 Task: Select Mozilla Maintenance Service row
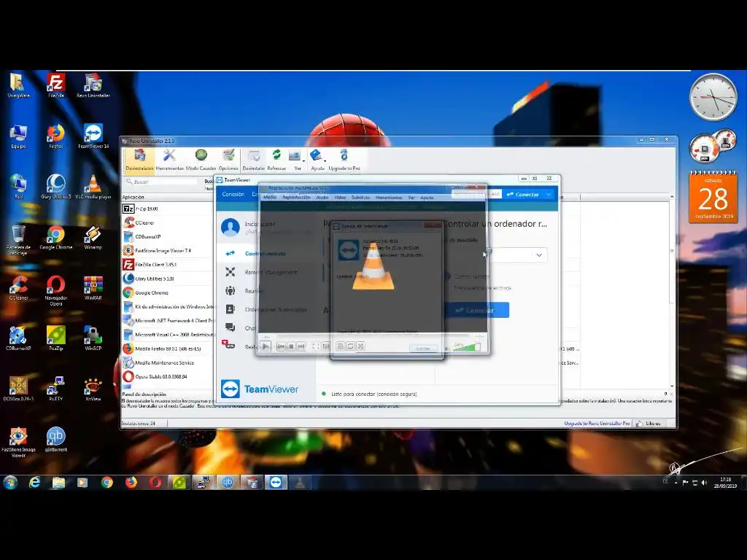[x=168, y=362]
